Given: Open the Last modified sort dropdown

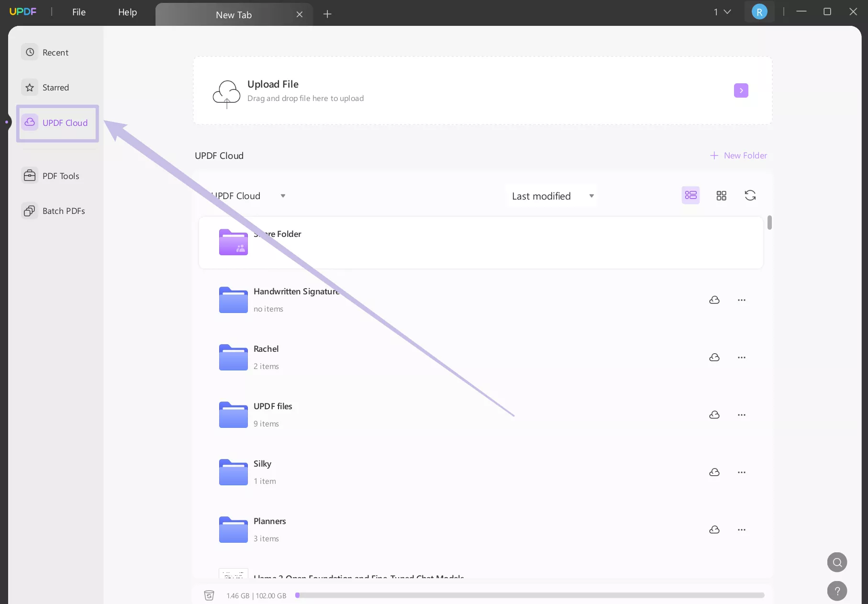Looking at the screenshot, I should click(x=551, y=195).
